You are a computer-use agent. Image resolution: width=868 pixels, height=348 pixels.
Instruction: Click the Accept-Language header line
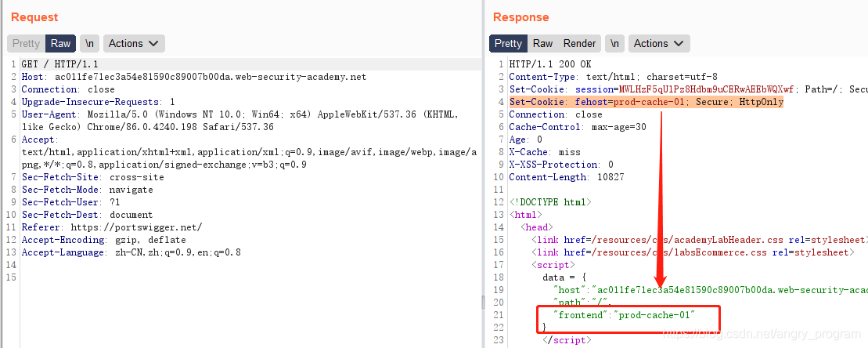tap(131, 252)
